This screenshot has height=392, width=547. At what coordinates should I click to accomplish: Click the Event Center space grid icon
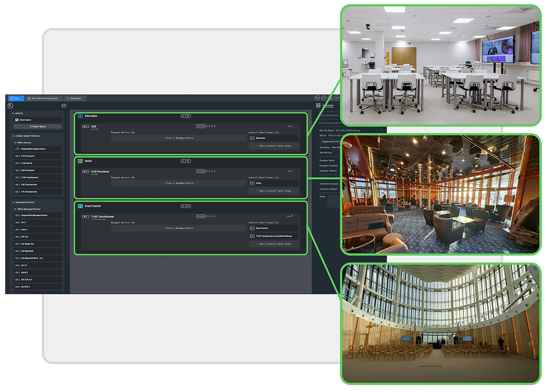tap(80, 206)
